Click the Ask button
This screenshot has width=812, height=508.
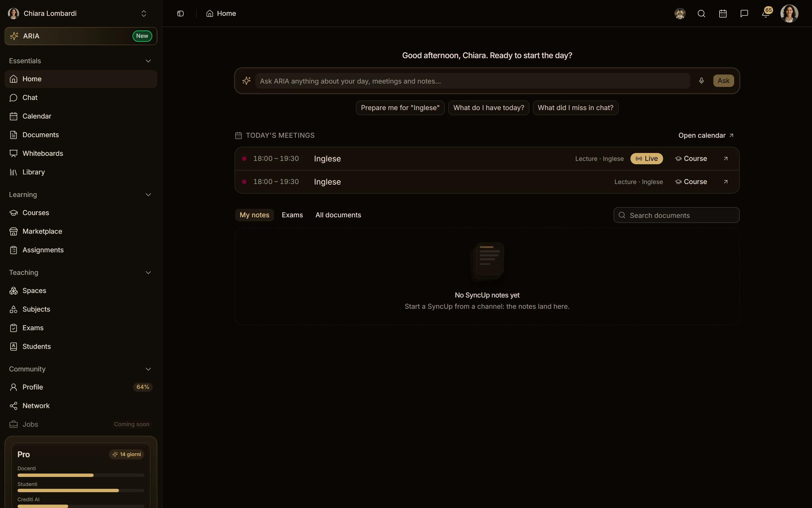[723, 81]
